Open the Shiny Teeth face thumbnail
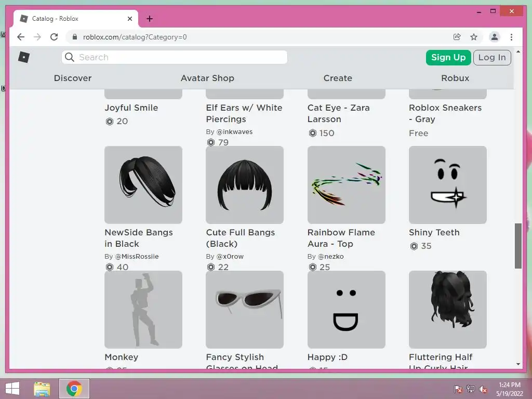532x399 pixels. click(448, 185)
